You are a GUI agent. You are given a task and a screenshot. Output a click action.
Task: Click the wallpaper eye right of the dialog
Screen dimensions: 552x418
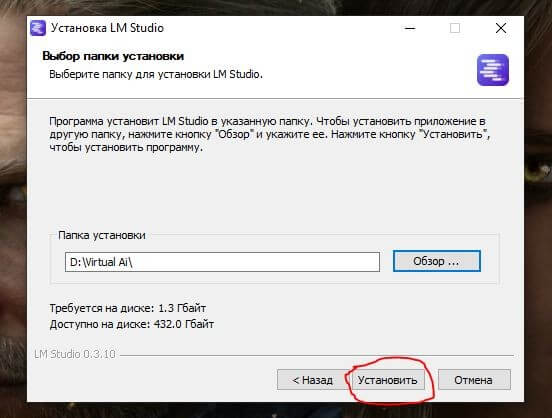[x=538, y=173]
